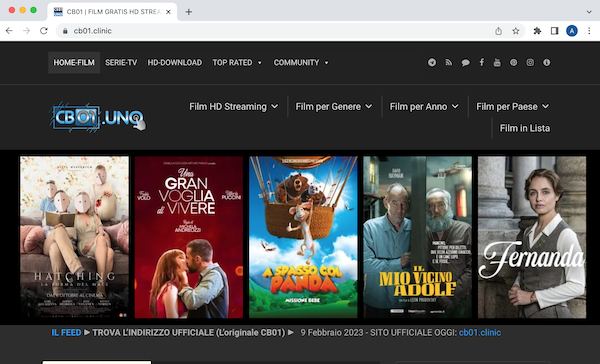
Task: Open Il Mio Vicino Adolf poster
Action: click(417, 237)
